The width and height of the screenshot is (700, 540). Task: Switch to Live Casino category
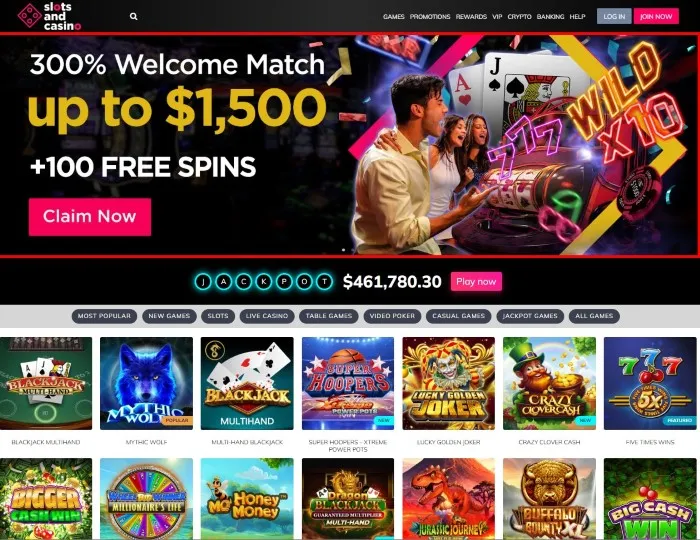(267, 316)
